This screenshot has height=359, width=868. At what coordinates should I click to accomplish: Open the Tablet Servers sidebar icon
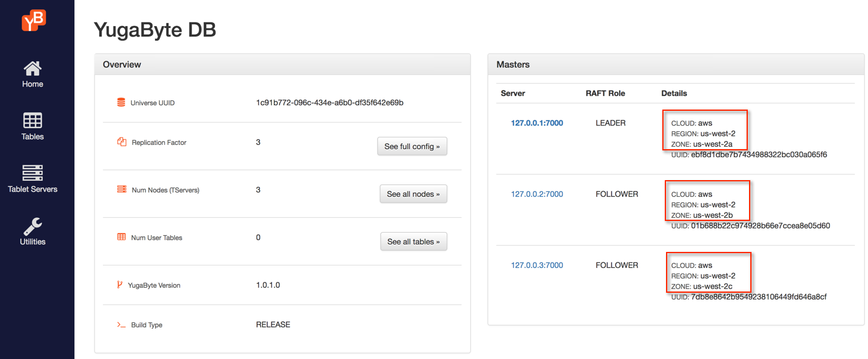pyautogui.click(x=32, y=173)
